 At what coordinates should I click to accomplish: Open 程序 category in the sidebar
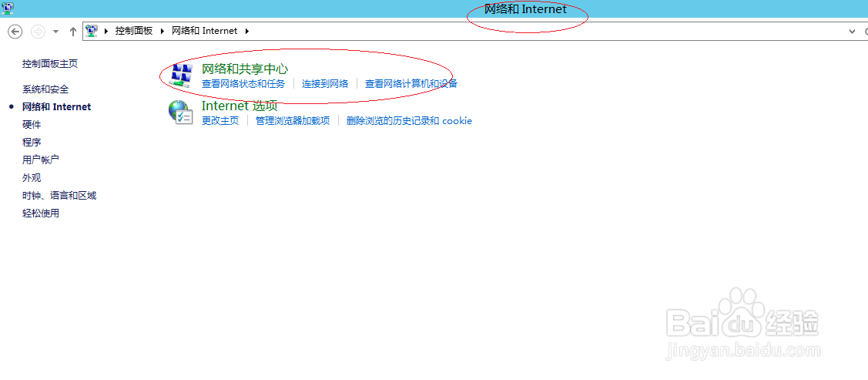32,143
